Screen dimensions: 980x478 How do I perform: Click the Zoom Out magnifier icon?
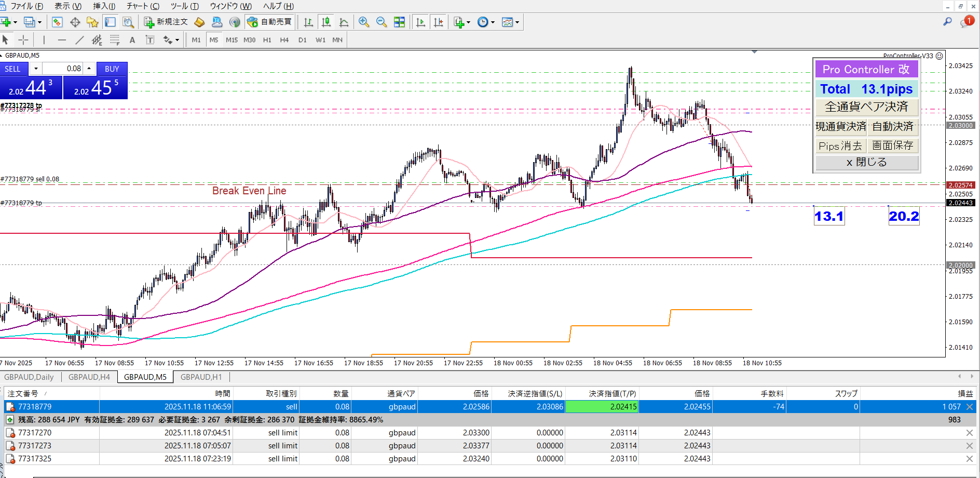coord(382,22)
